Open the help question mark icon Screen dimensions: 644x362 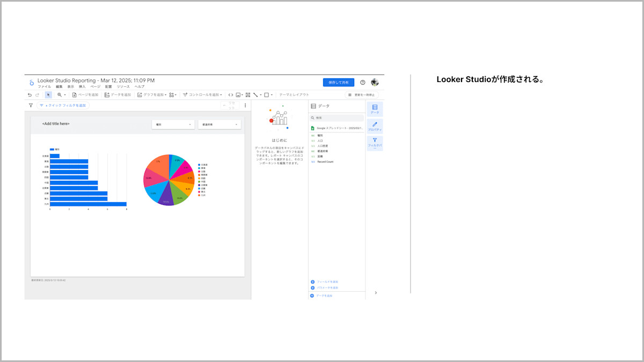click(363, 83)
